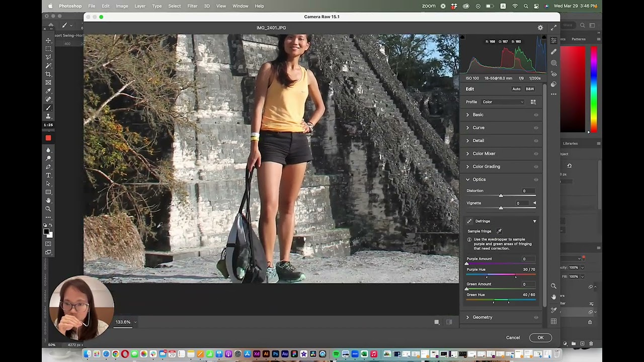
Task: Open the Profile Color dropdown
Action: (x=503, y=102)
